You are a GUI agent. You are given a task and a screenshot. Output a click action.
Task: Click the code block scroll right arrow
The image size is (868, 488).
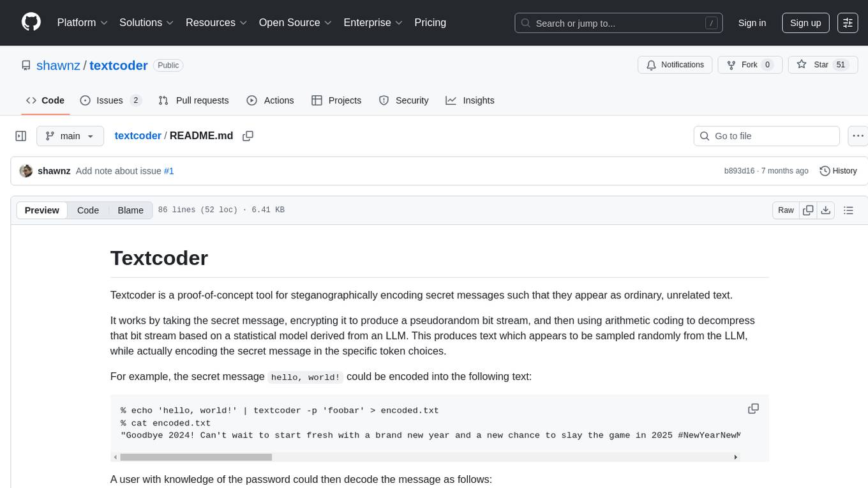pyautogui.click(x=735, y=457)
